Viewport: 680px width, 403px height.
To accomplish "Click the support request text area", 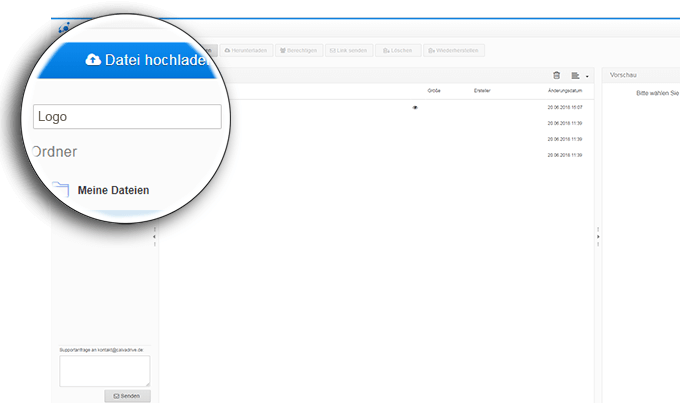I will [104, 371].
